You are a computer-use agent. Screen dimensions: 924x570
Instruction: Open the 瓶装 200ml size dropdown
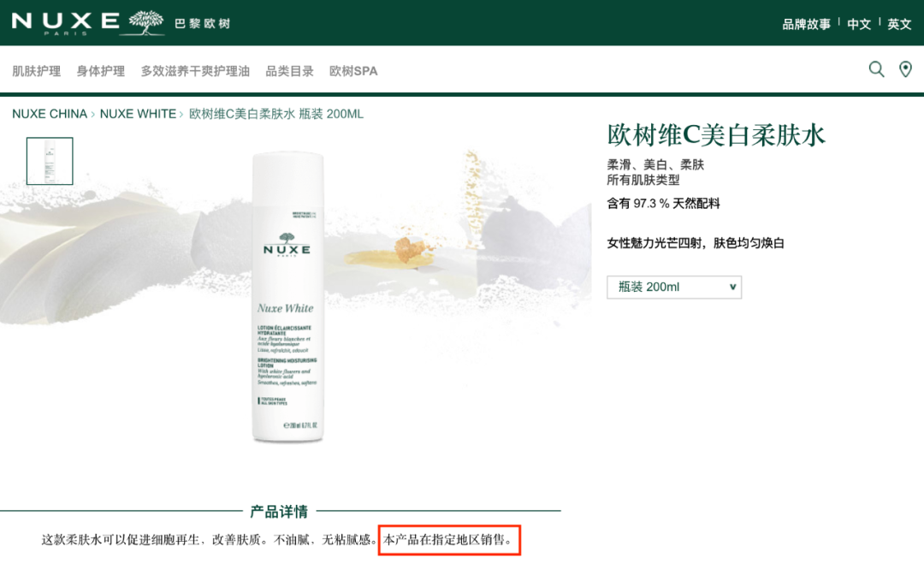point(674,287)
